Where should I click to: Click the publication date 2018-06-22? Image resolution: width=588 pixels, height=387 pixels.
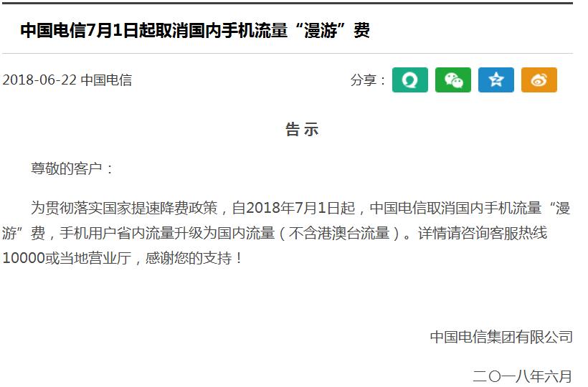[x=39, y=80]
